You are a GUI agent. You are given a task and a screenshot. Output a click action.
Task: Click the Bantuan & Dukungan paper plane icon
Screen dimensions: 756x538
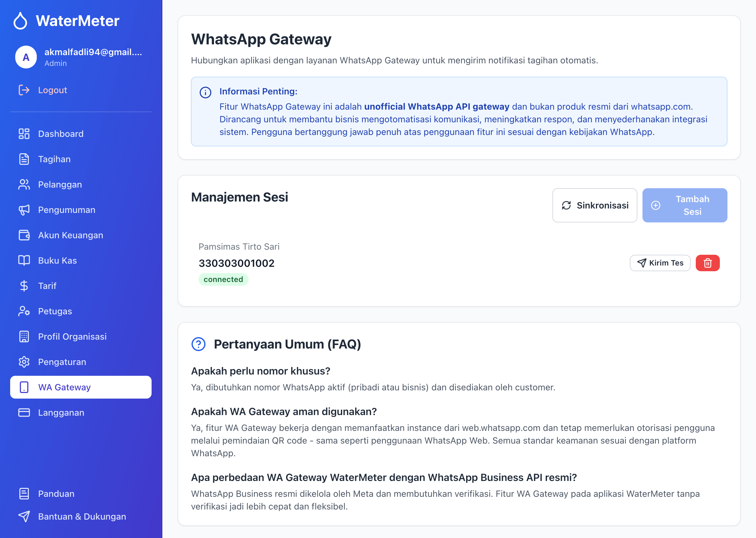coord(24,516)
